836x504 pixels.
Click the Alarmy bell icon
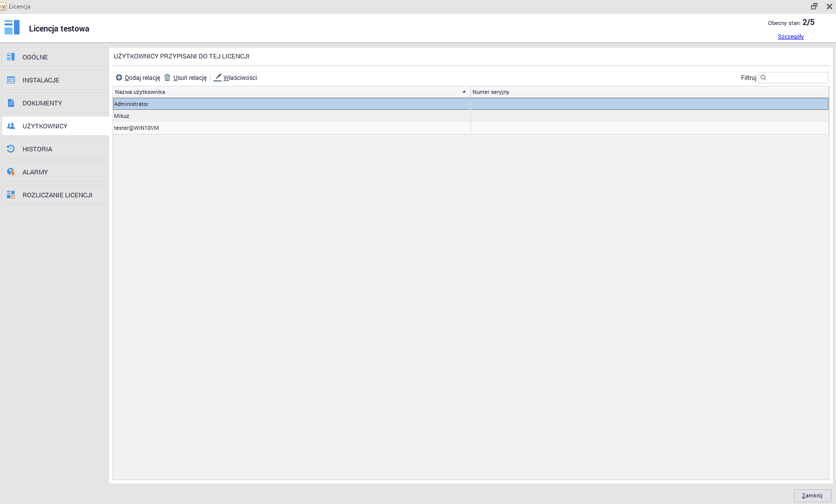coord(10,172)
